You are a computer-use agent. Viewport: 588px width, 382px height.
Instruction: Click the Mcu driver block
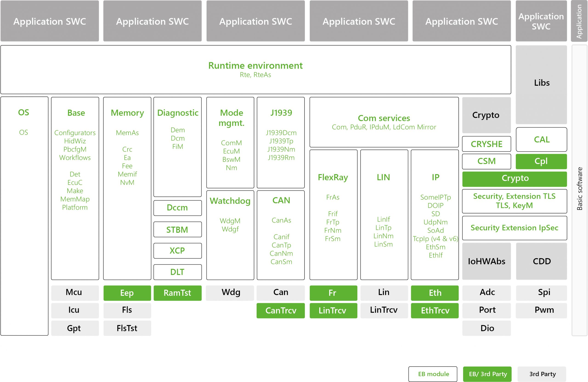pyautogui.click(x=75, y=293)
